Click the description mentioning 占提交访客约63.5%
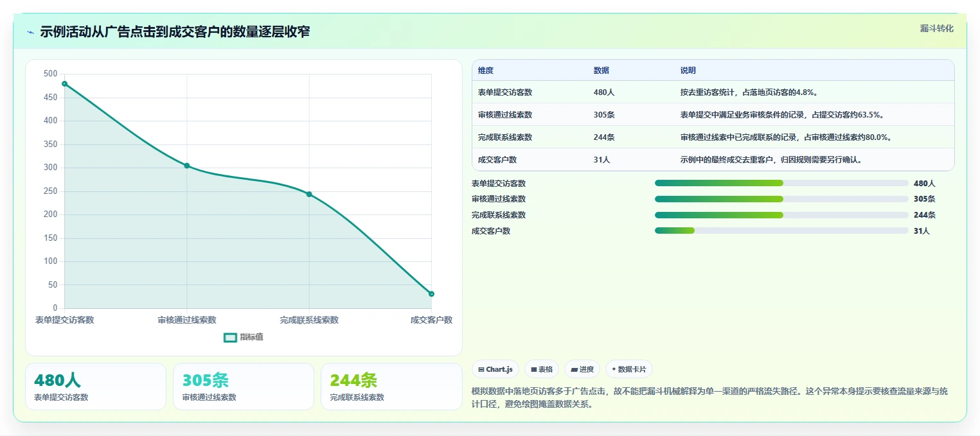Viewport: 980px width, 436px height. (782, 115)
